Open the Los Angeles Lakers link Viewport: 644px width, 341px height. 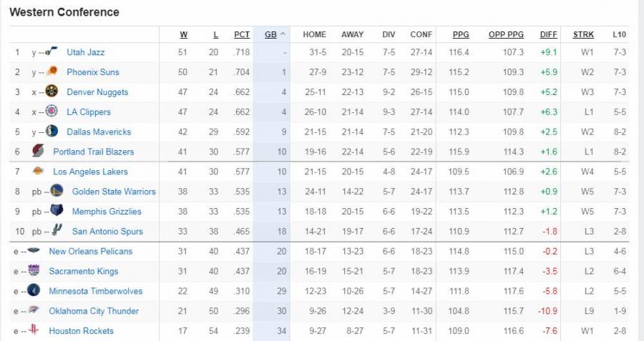point(90,172)
